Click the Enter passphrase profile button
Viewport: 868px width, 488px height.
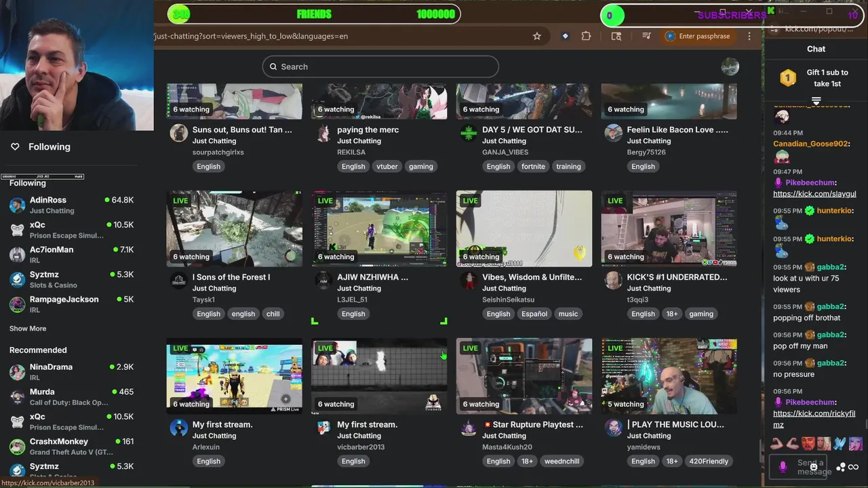point(698,36)
